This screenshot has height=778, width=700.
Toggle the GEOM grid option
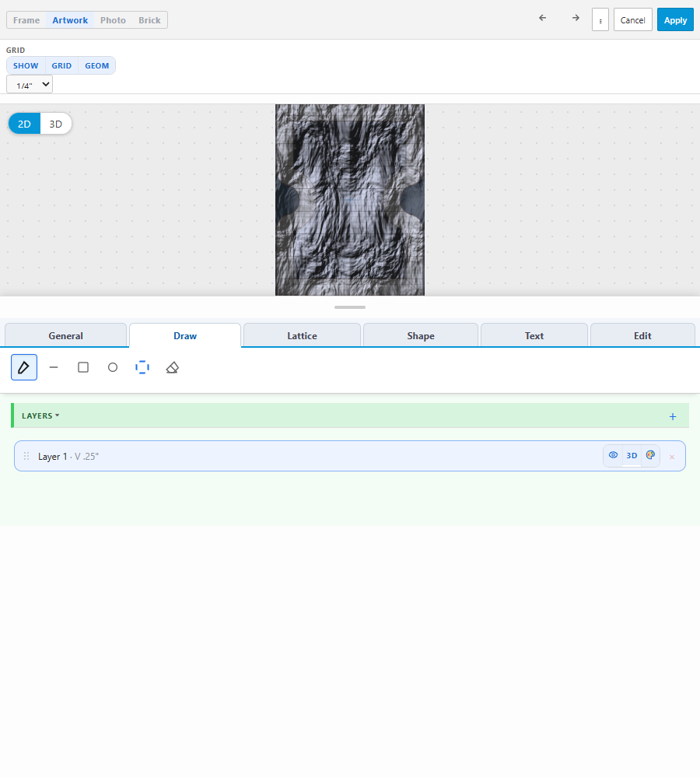(96, 65)
